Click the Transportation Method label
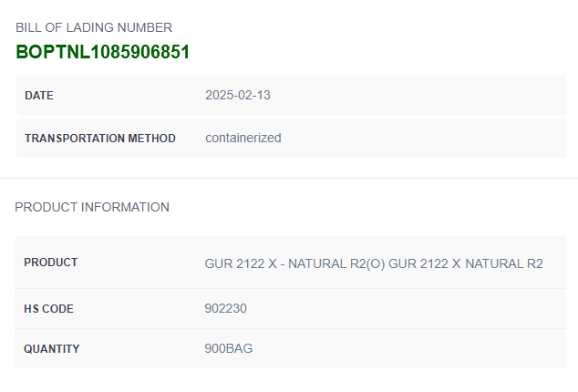Viewport: 578px width, 392px height. tap(100, 139)
